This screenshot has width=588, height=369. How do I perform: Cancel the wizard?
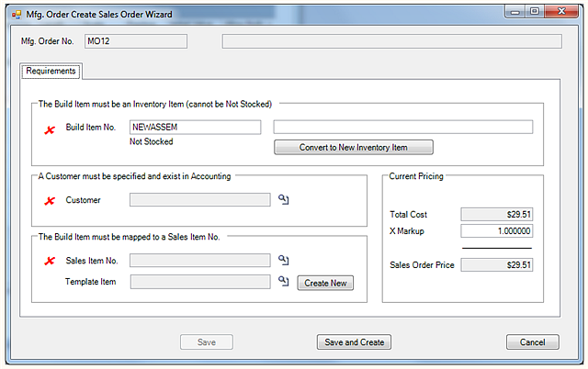click(532, 342)
